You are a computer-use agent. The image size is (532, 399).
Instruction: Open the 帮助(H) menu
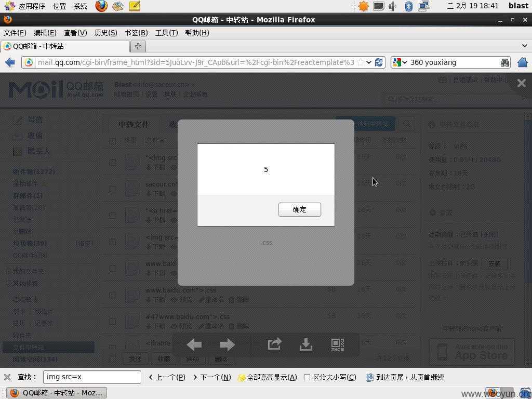click(x=197, y=33)
